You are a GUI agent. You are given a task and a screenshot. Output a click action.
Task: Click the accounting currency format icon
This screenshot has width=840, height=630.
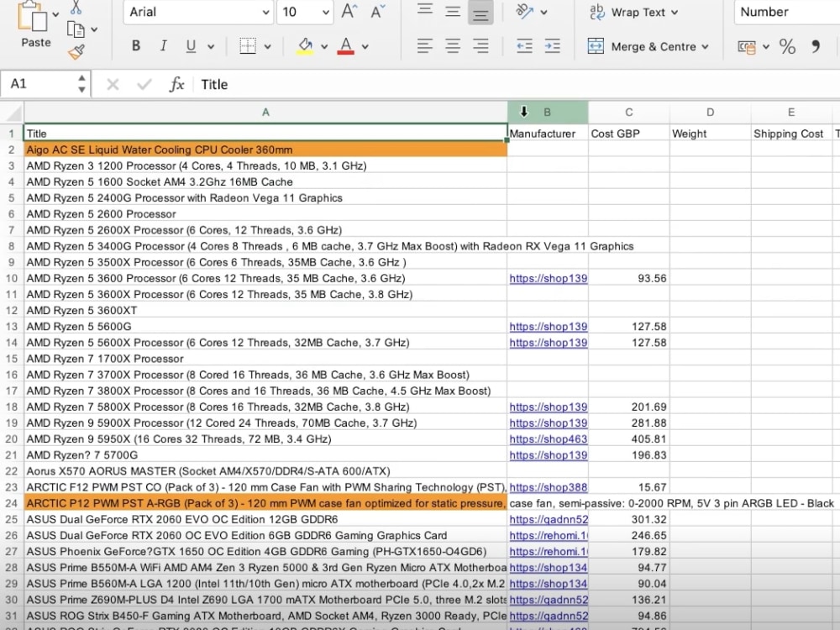747,46
